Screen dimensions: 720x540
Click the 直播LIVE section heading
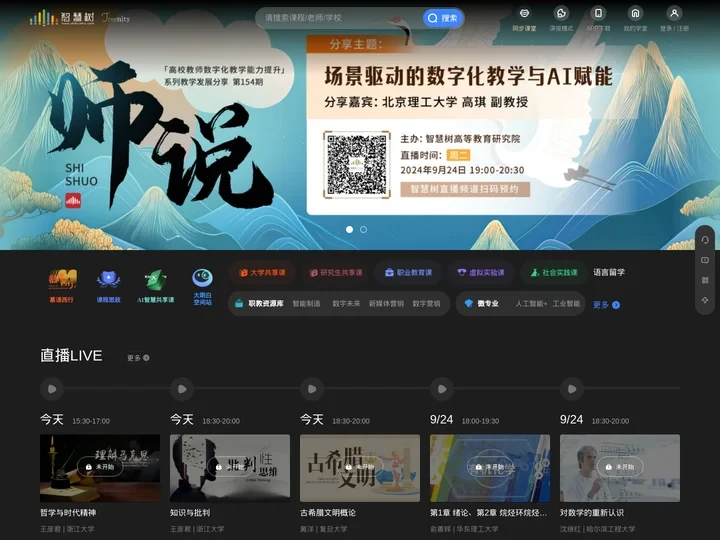coord(71,355)
